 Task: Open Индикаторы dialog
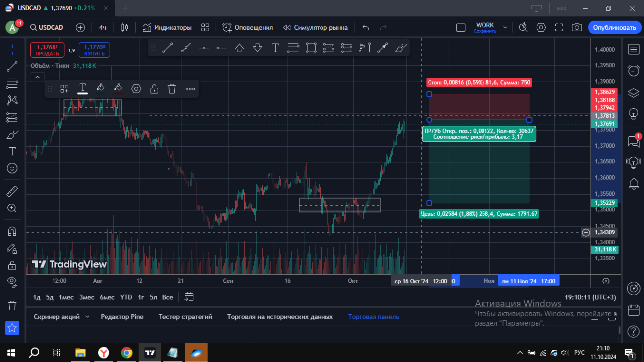pos(167,27)
